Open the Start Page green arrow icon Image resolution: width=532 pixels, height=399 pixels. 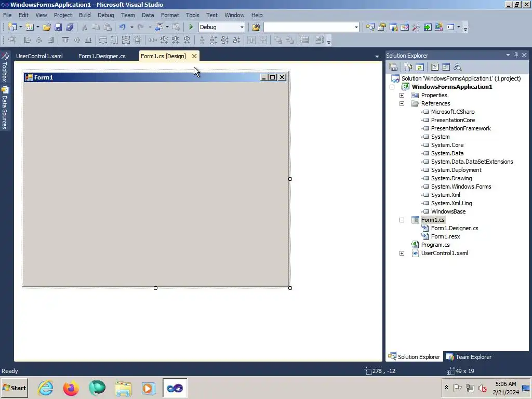428,27
